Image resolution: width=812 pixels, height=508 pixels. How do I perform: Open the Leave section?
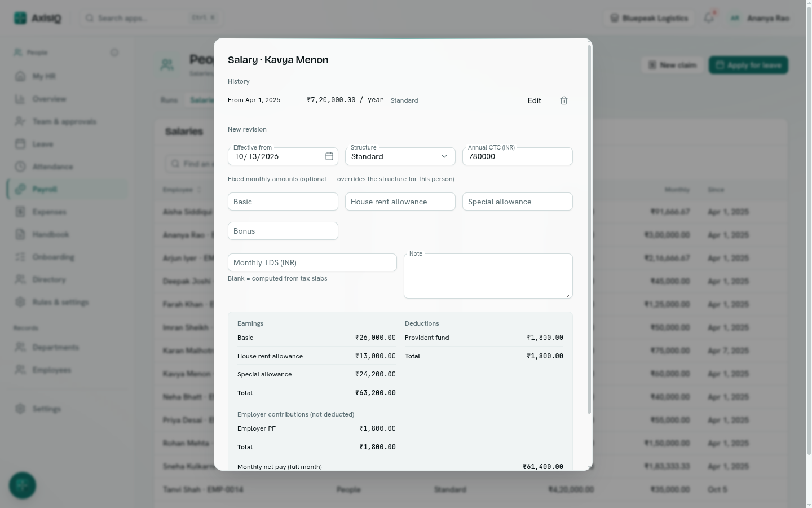pyautogui.click(x=68, y=144)
